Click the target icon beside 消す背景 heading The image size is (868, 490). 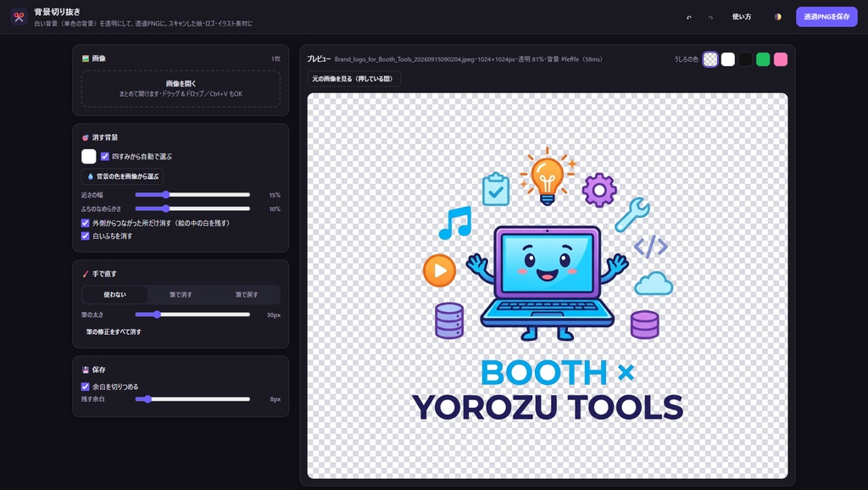86,137
